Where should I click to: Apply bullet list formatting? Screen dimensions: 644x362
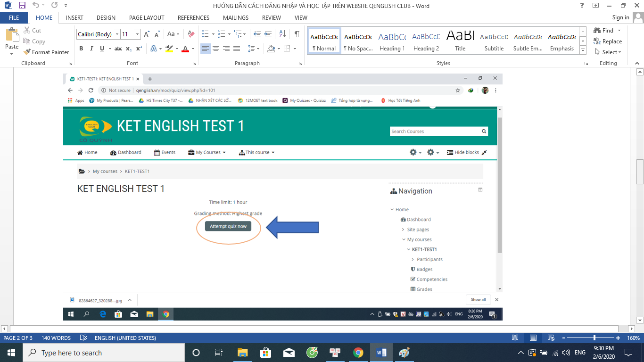coord(205,34)
